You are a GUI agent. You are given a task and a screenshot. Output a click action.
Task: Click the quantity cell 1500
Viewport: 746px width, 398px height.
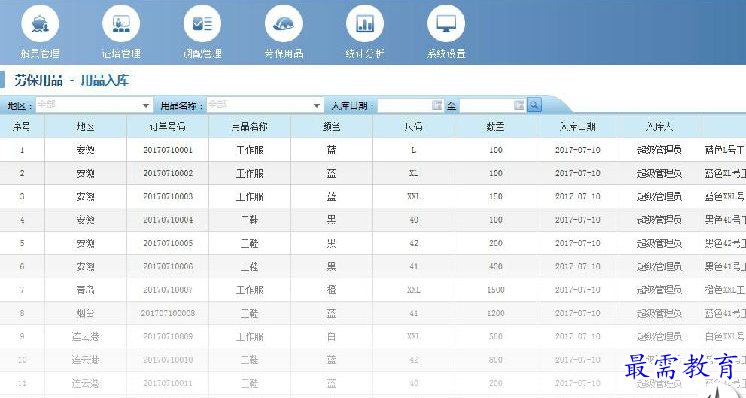495,290
